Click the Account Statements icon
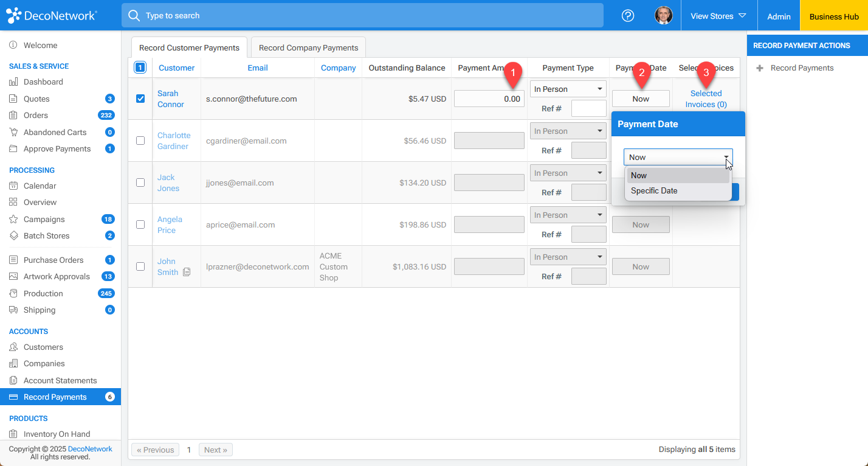This screenshot has height=466, width=868. pos(13,380)
